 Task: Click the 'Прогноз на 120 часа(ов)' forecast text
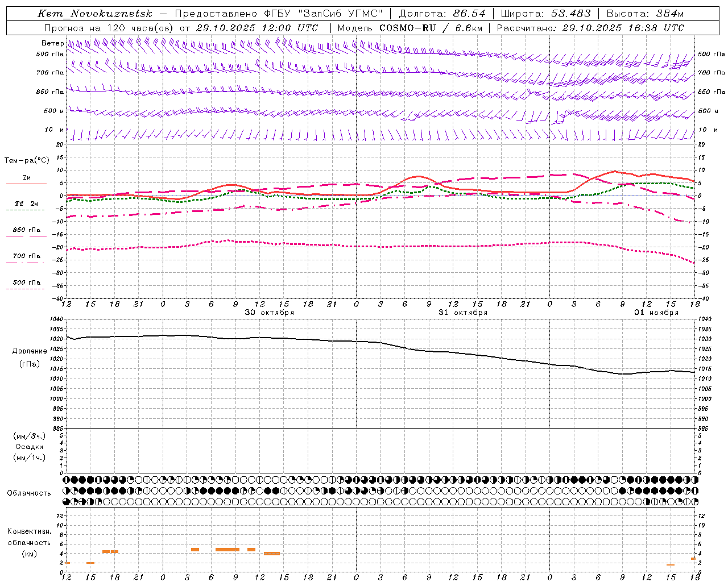click(109, 28)
